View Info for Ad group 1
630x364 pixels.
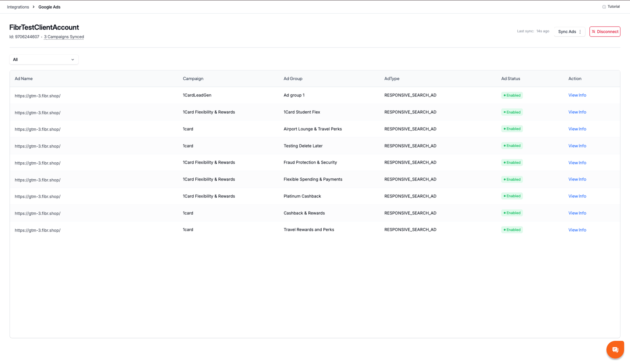pyautogui.click(x=577, y=95)
